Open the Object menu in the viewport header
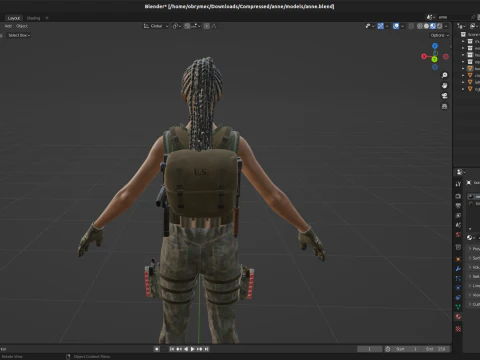The height and width of the screenshot is (360, 480). click(22, 26)
